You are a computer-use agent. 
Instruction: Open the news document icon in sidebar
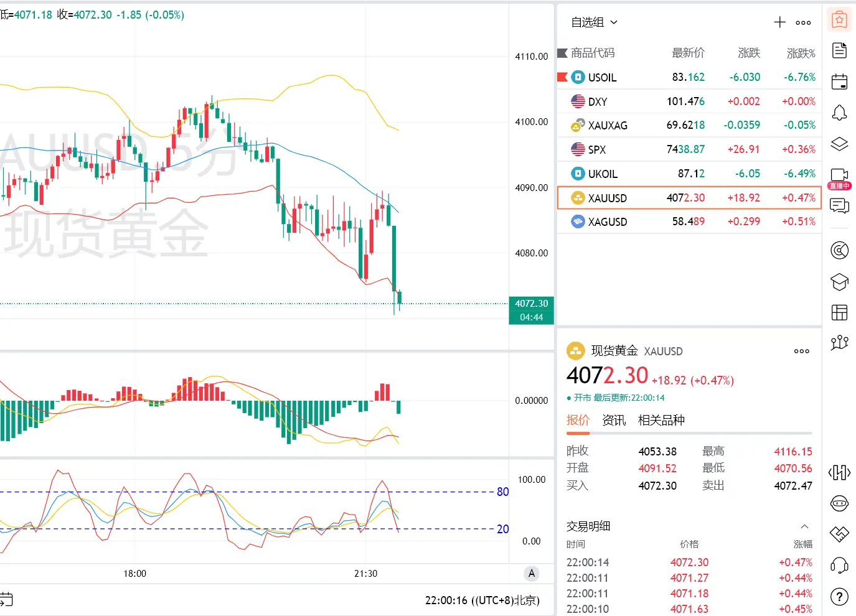click(839, 50)
